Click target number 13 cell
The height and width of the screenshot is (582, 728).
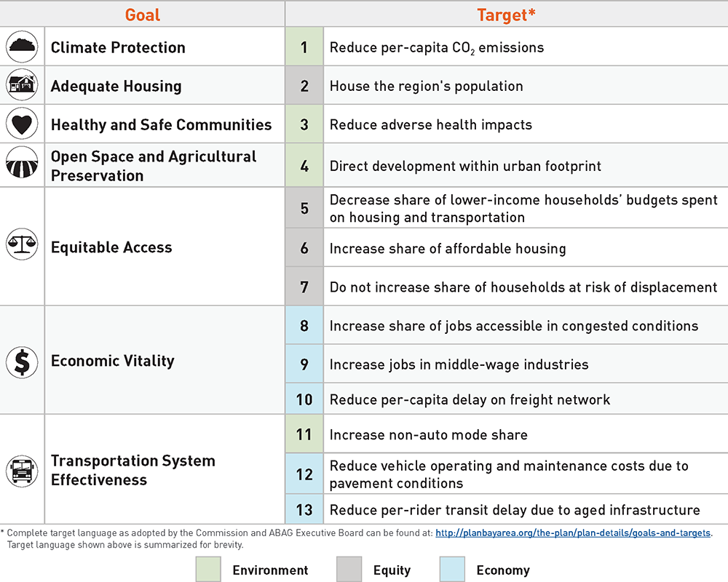[x=304, y=510]
